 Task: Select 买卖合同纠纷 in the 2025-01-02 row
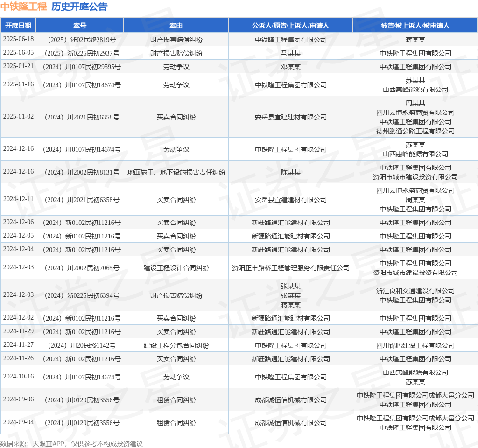[x=176, y=117]
